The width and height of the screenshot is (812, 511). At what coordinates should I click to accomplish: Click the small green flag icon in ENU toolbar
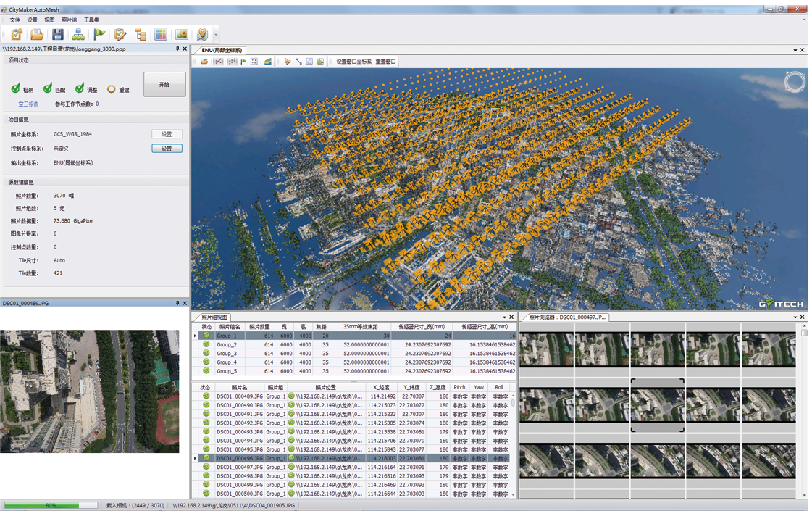[243, 61]
